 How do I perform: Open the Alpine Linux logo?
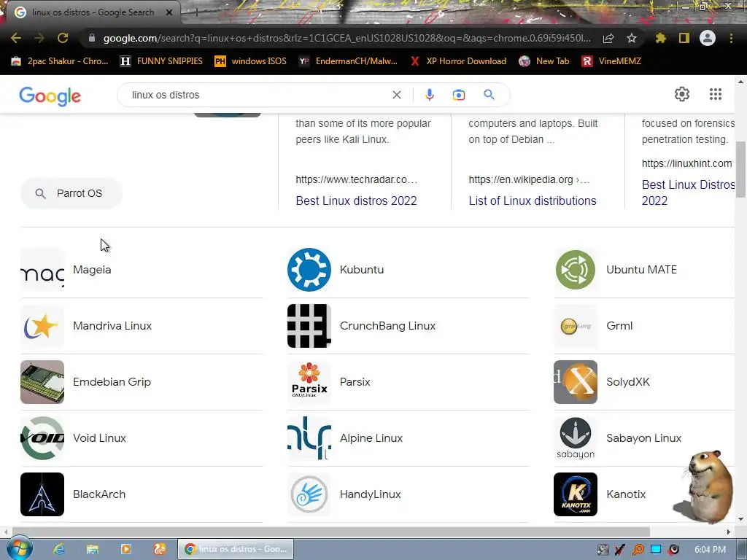(x=309, y=438)
